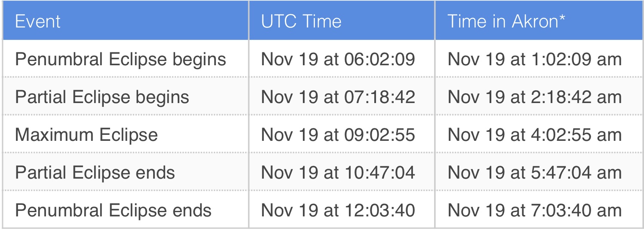Click the Event column header
Image resolution: width=644 pixels, height=231 pixels.
(x=38, y=21)
